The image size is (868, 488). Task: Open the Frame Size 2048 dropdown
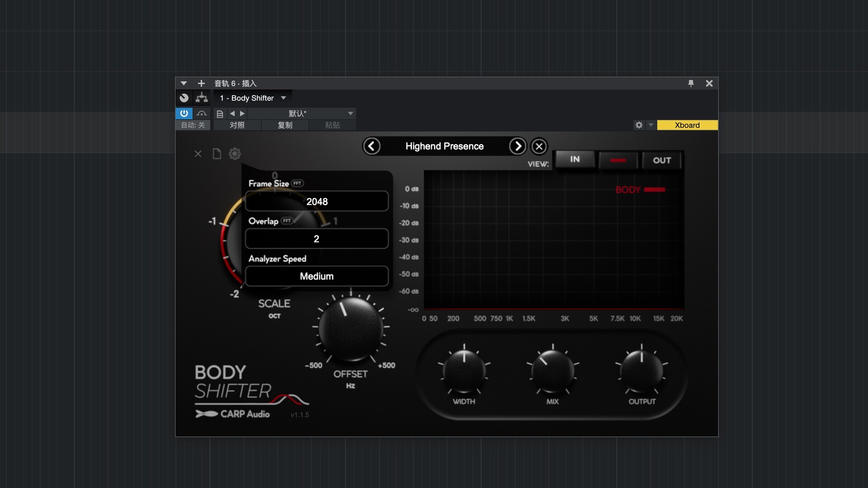tap(316, 202)
